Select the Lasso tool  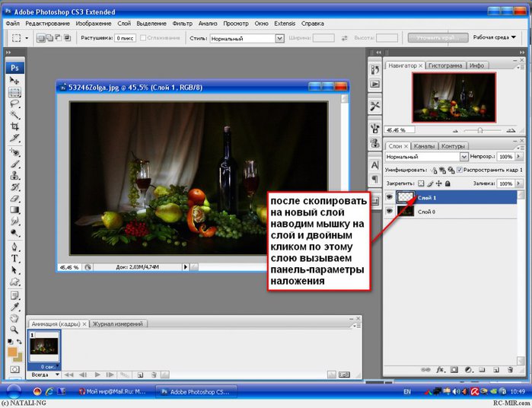click(14, 104)
